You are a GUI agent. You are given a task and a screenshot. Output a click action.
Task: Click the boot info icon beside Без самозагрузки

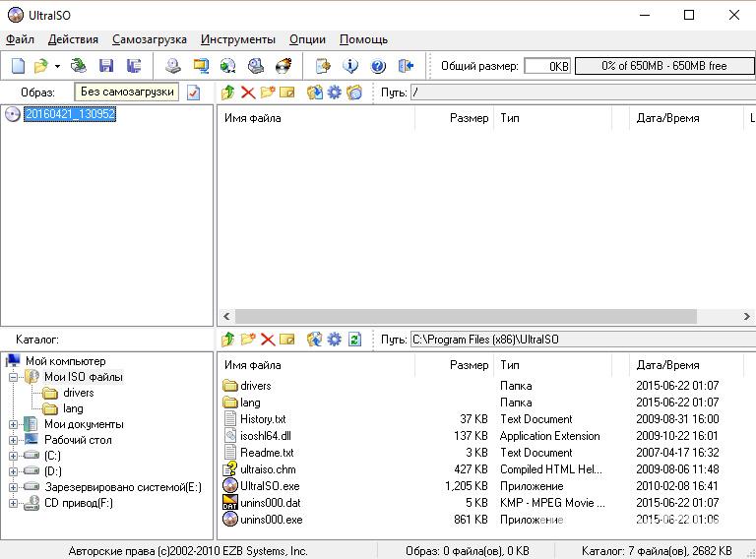pos(193,93)
